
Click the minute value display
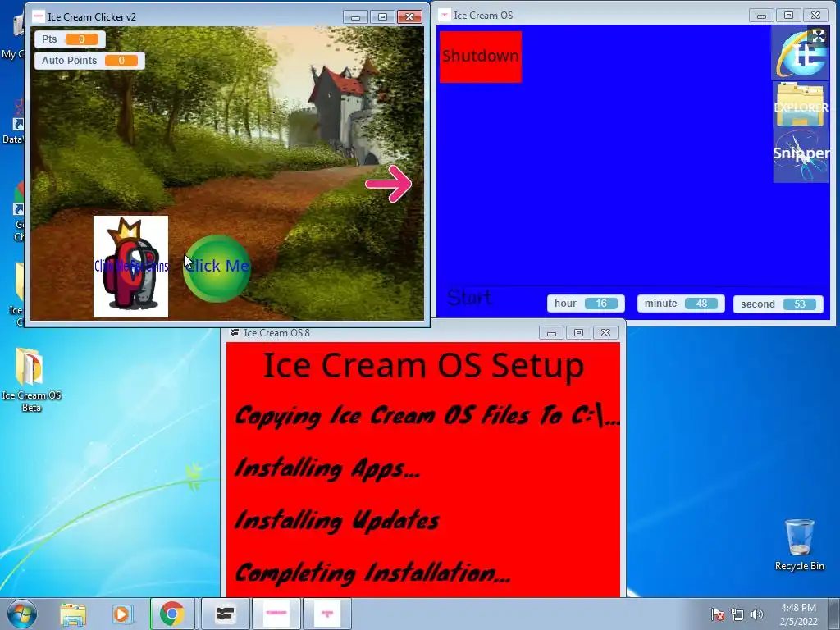(x=701, y=304)
